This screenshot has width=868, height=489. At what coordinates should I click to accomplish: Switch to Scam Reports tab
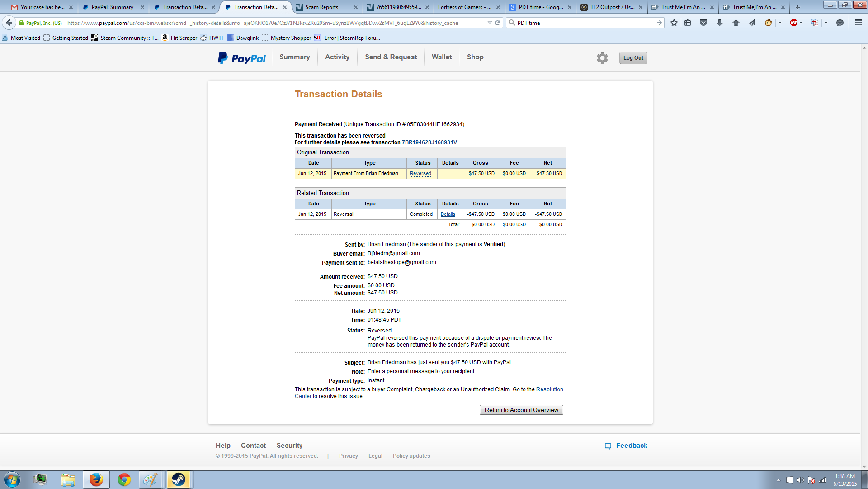click(x=322, y=7)
